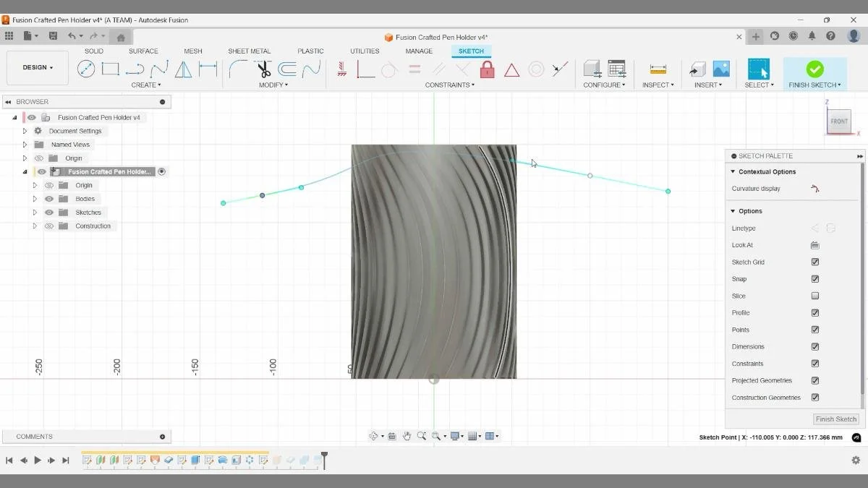Image resolution: width=868 pixels, height=488 pixels.
Task: Disable the Sketch Grid checkbox
Action: pyautogui.click(x=814, y=262)
